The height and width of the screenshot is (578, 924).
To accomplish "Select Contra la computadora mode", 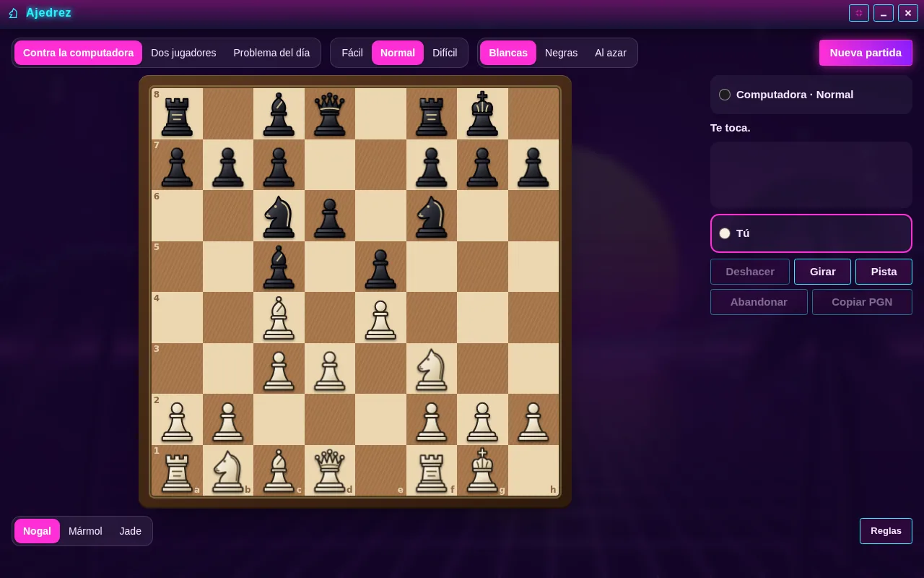I will 78,53.
